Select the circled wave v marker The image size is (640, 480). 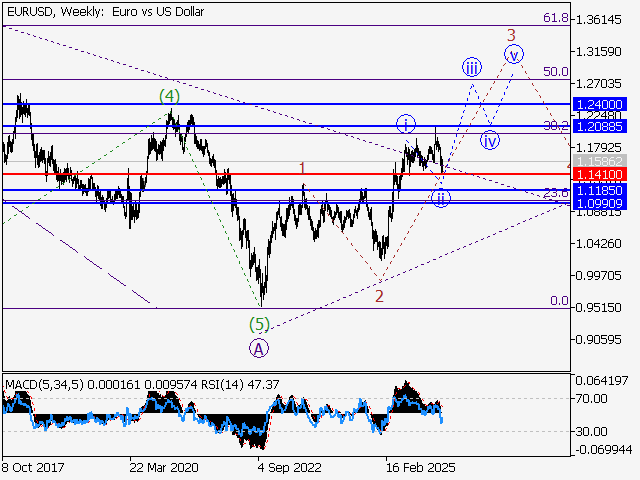click(514, 54)
